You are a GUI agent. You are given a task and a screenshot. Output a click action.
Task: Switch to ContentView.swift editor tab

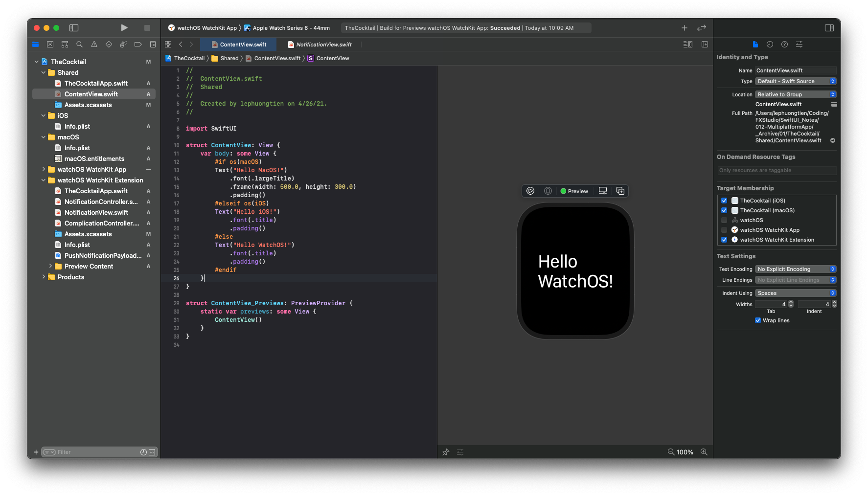click(x=239, y=45)
